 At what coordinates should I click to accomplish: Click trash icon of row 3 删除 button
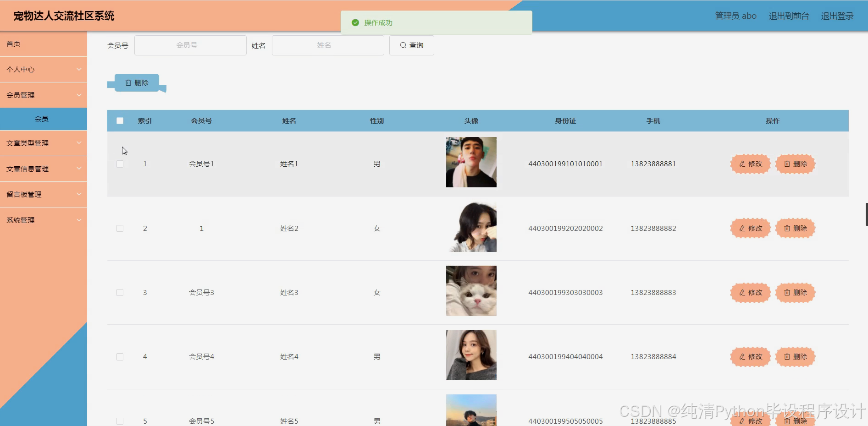(x=787, y=293)
